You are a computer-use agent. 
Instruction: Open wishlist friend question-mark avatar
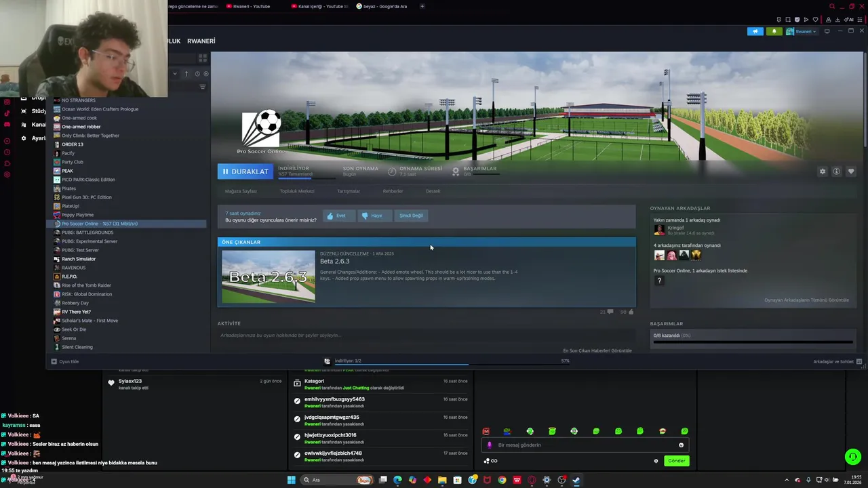tap(659, 281)
